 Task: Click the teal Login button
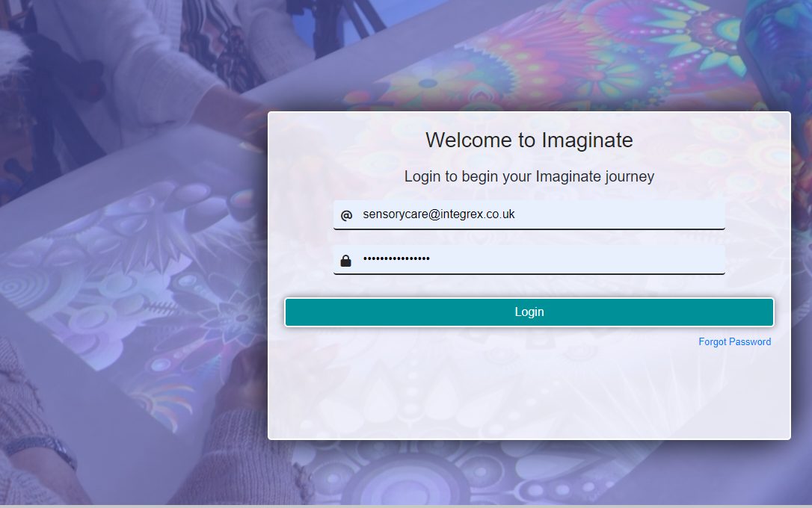coord(529,312)
